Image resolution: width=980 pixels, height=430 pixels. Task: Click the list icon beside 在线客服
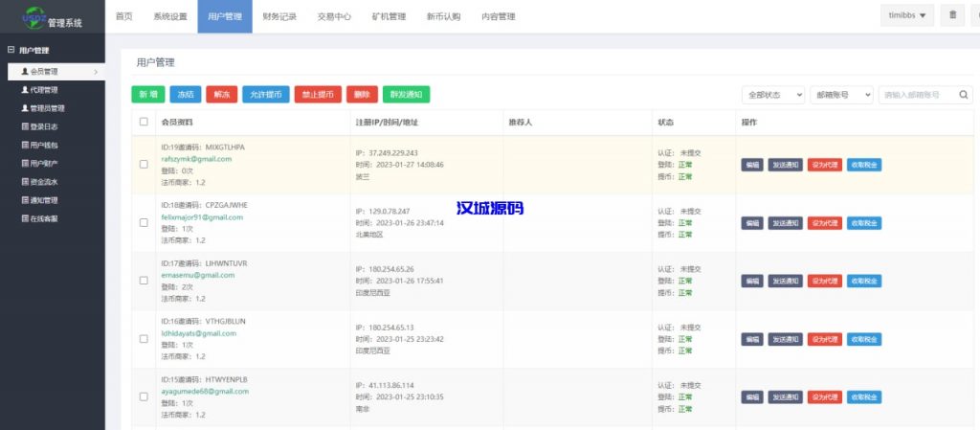click(25, 218)
